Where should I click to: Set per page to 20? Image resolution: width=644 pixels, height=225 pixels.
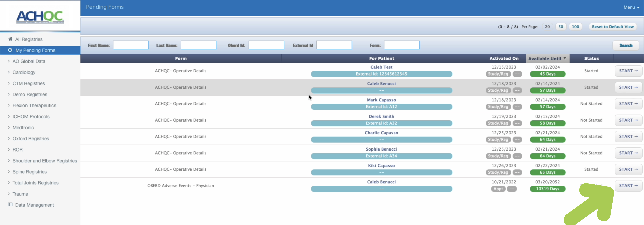click(x=547, y=27)
